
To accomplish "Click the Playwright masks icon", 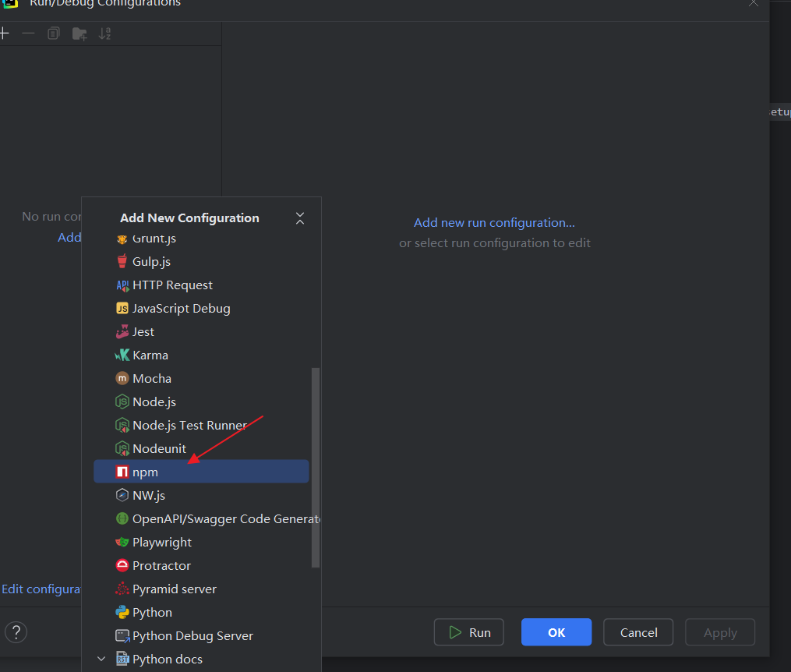I will (122, 542).
